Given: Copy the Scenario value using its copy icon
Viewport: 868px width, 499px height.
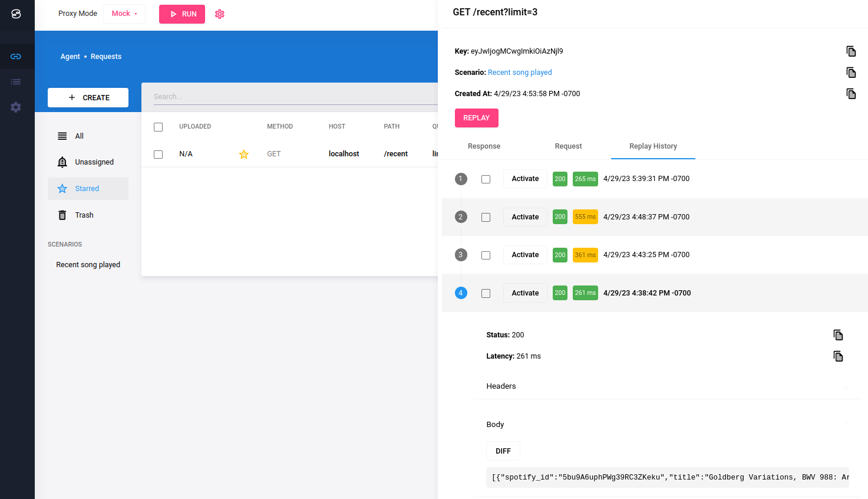Looking at the screenshot, I should tap(851, 73).
